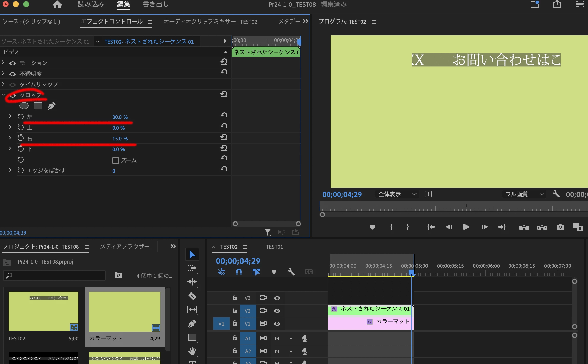Switch to the TEST01 sequence tab
The height and width of the screenshot is (364, 588).
274,247
